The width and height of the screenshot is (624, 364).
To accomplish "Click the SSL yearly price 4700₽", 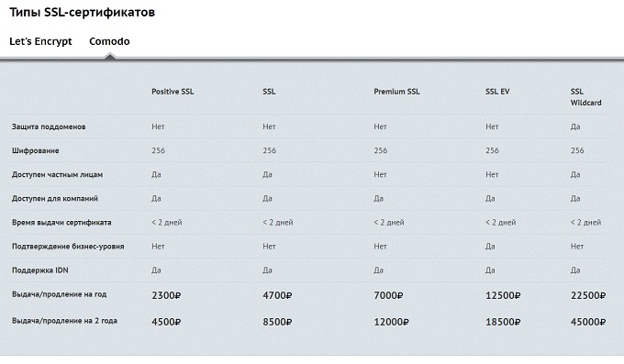I will click(x=277, y=295).
